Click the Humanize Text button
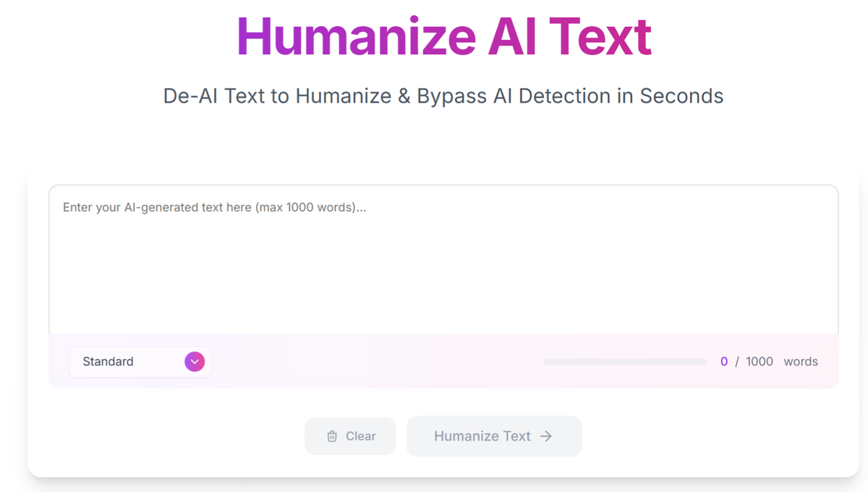The height and width of the screenshot is (492, 868). click(493, 436)
